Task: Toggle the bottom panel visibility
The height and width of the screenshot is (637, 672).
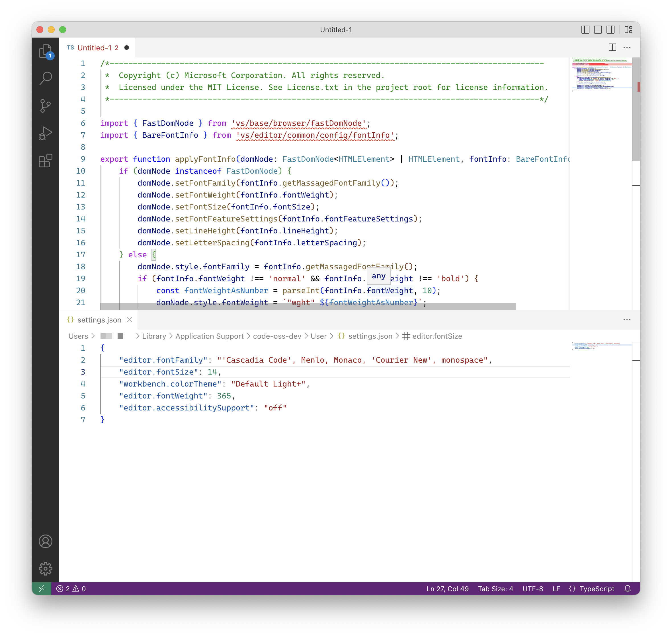Action: (x=597, y=30)
